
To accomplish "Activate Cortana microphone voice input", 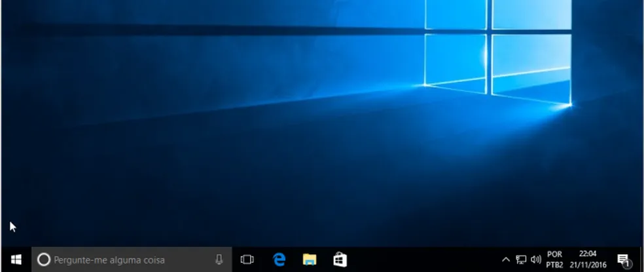I will click(x=219, y=260).
